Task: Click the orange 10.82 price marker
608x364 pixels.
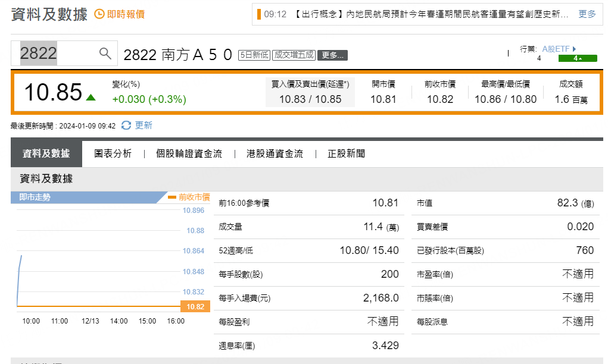Action: point(195,306)
